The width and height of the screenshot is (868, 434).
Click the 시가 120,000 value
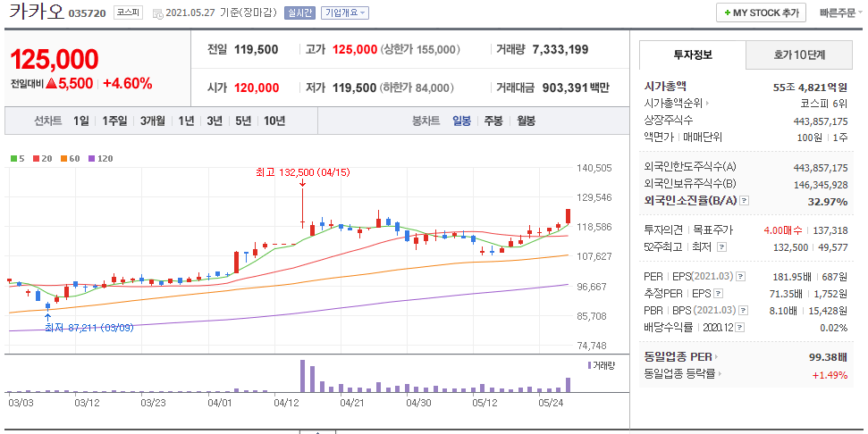coord(257,88)
